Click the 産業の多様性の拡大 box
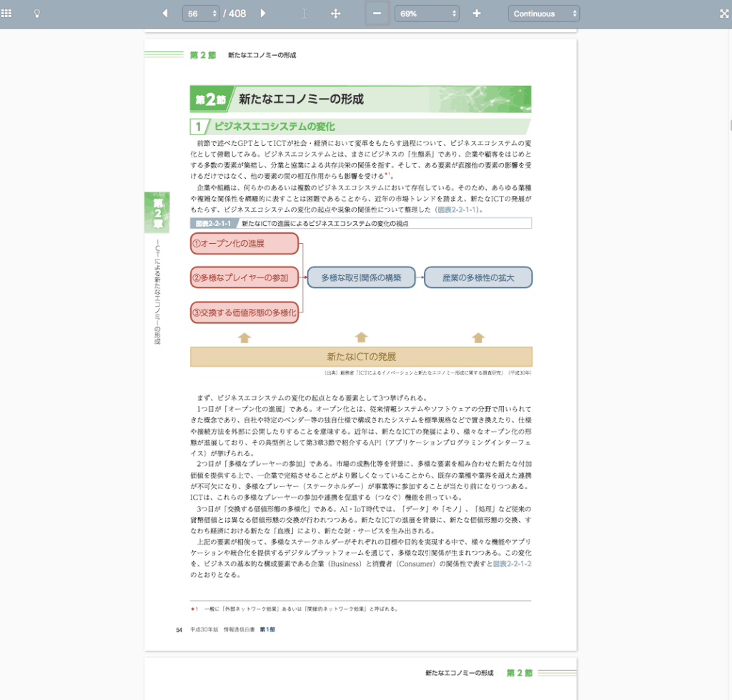Viewport: 732px width, 700px height. coord(478,277)
